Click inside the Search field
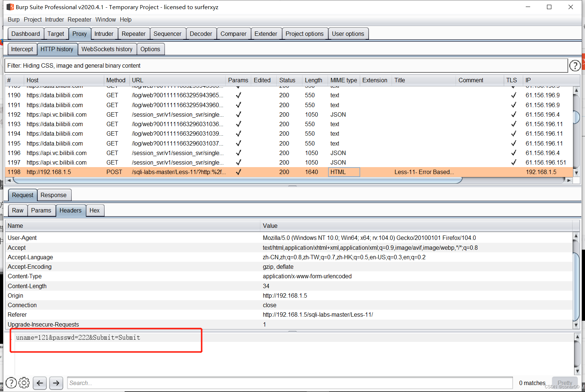Screen dimensions: 585x392 [x=290, y=383]
